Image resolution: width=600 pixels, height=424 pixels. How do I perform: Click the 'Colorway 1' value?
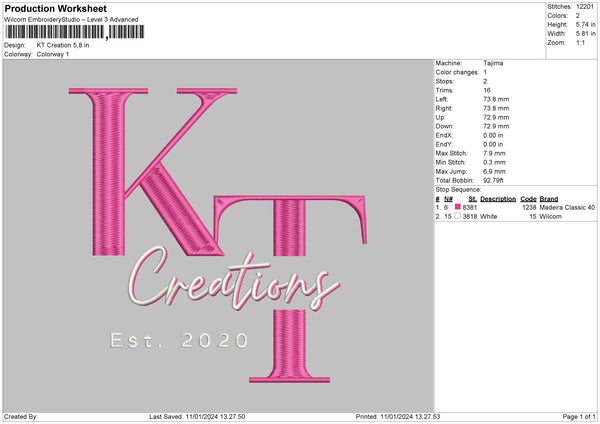click(x=53, y=54)
